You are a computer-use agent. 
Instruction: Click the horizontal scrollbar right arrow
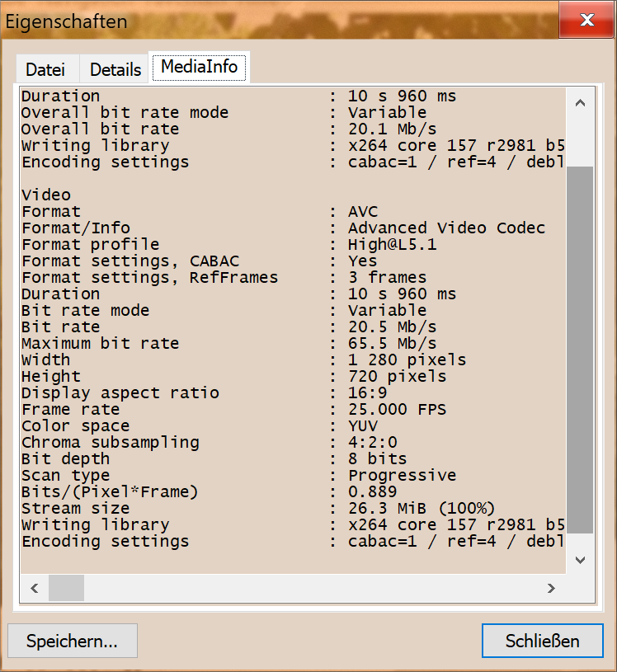551,588
